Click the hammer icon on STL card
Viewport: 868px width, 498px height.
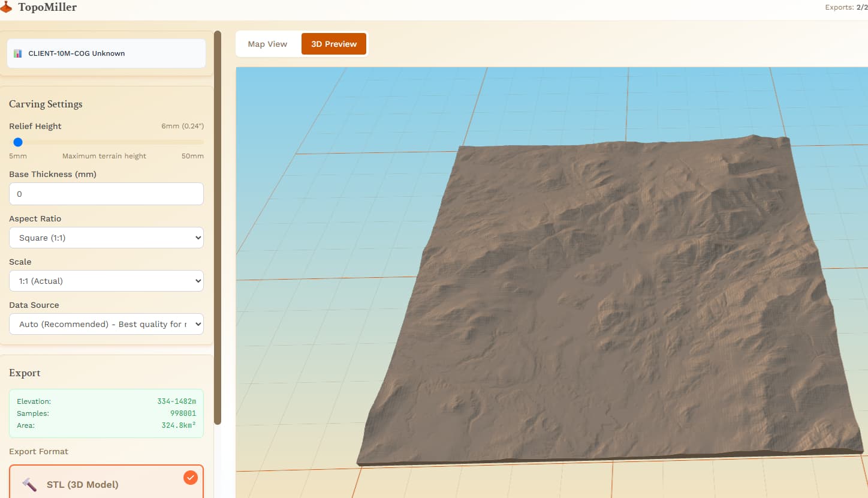point(29,484)
